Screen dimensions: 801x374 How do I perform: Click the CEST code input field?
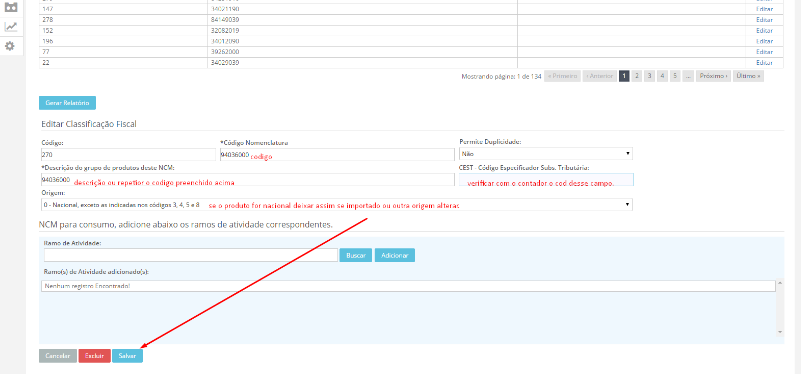546,179
